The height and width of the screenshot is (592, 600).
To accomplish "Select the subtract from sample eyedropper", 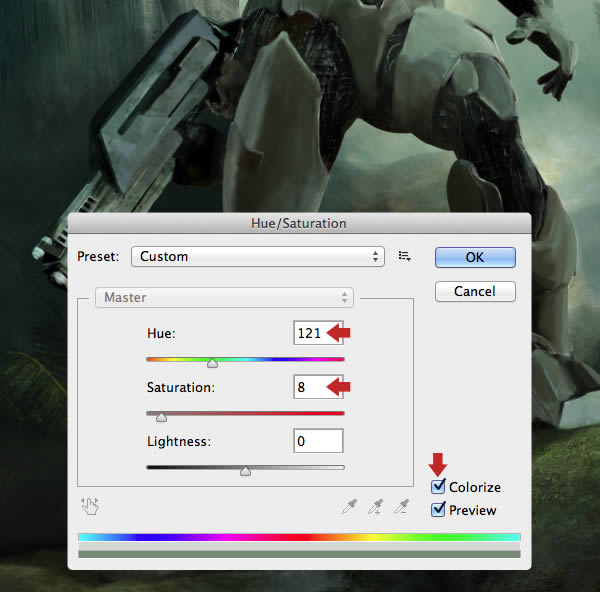I will click(402, 507).
